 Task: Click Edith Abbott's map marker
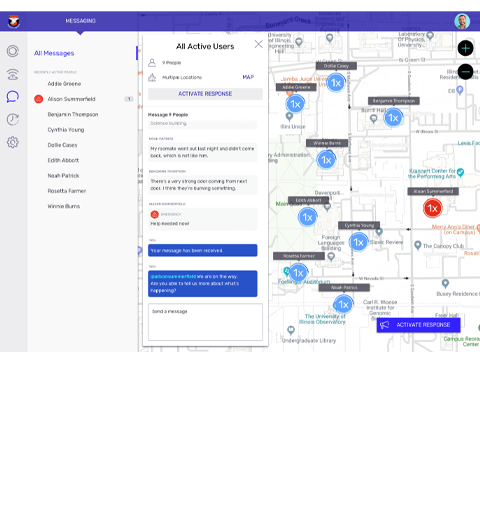point(307,217)
